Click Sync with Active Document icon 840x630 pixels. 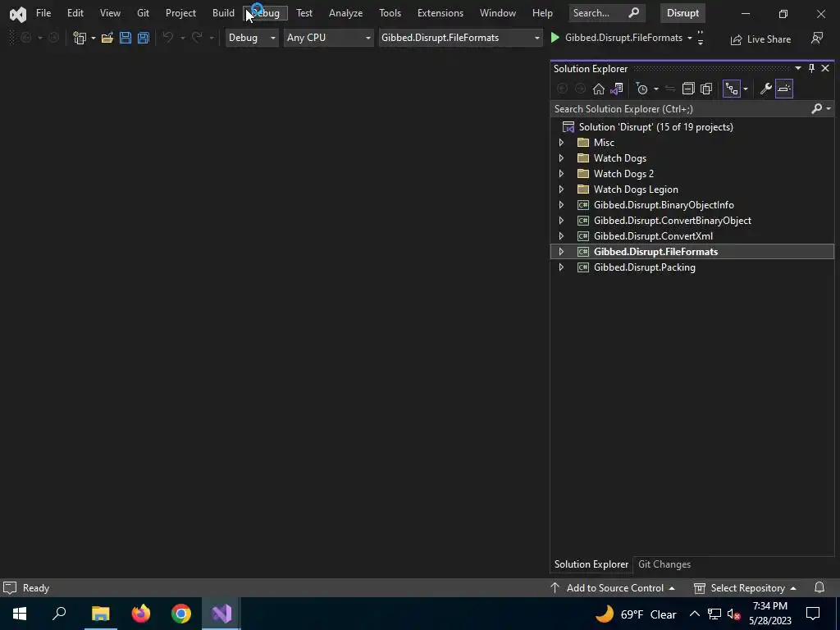[670, 89]
